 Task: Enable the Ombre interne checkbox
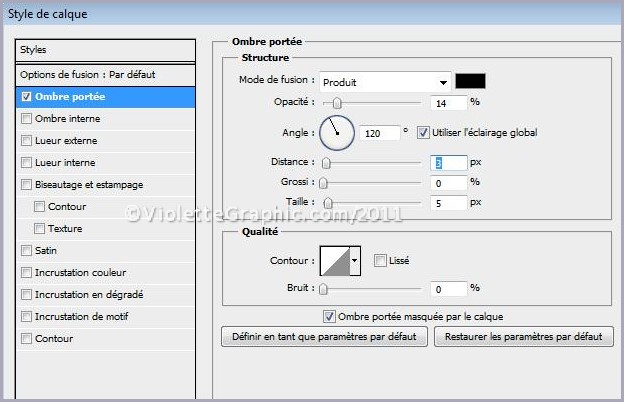coord(26,119)
